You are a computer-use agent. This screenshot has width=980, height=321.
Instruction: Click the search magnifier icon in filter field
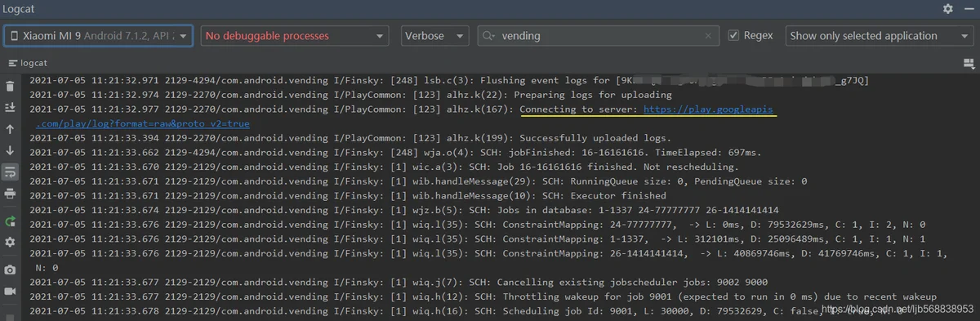point(489,36)
